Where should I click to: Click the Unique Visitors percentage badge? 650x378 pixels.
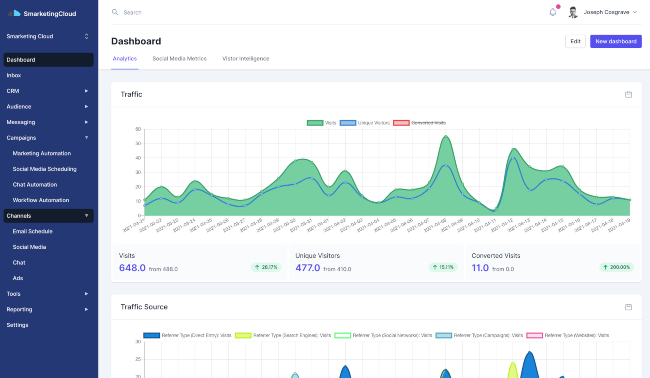(443, 267)
